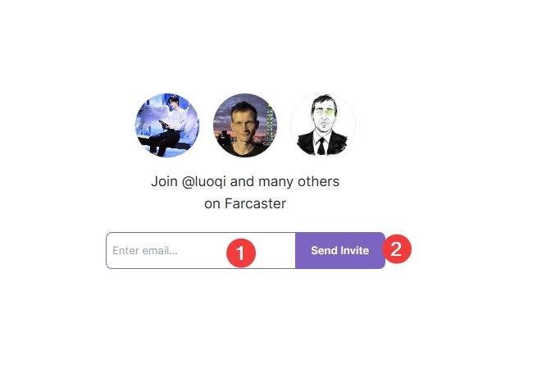This screenshot has height=392, width=560.
Task: Click the angel wings profile avatar
Action: pyautogui.click(x=167, y=125)
